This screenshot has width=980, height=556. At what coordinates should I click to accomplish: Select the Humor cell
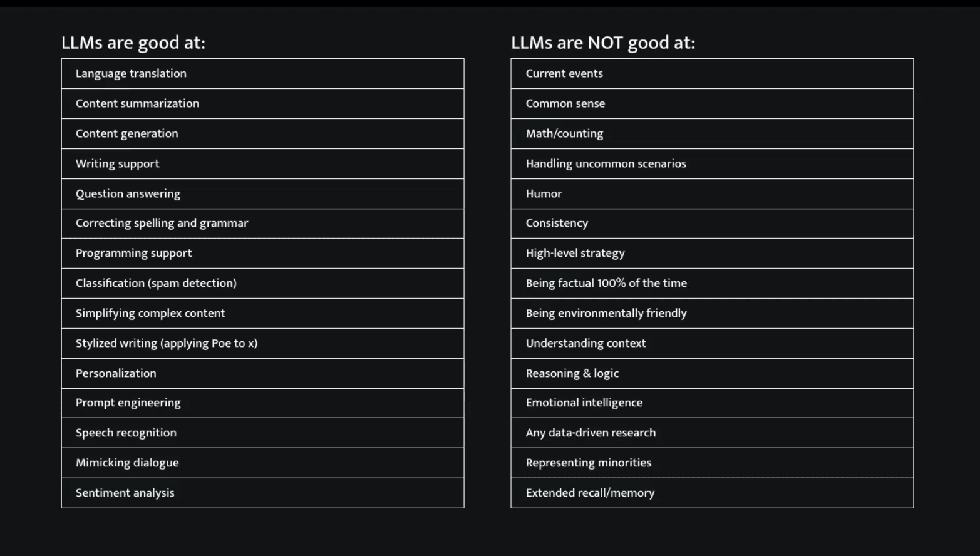click(x=544, y=193)
